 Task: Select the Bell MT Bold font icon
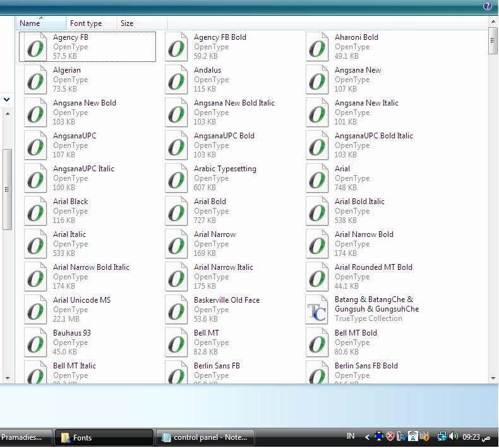click(x=317, y=342)
